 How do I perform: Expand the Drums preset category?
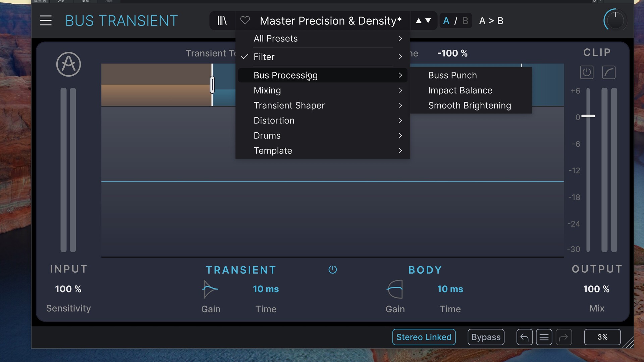pyautogui.click(x=322, y=136)
